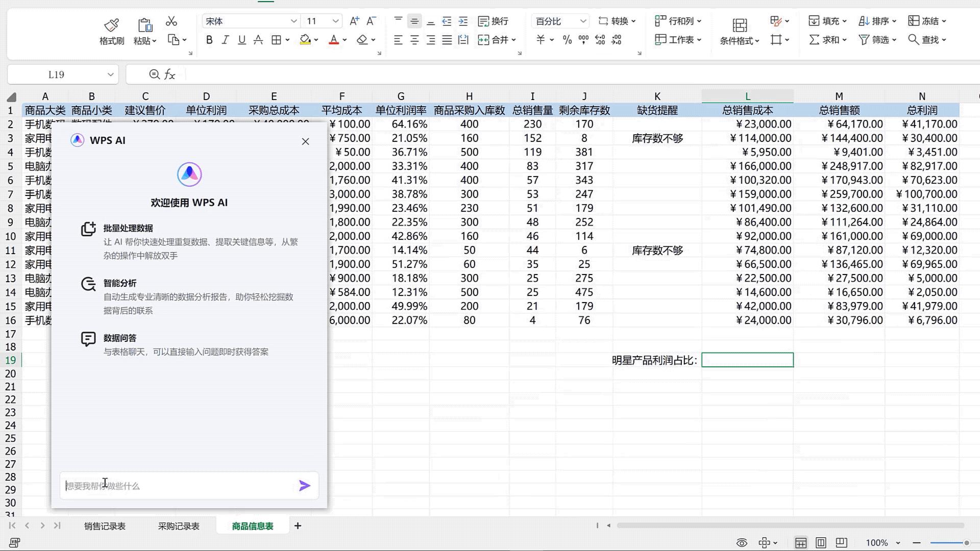Switch to the 销售记录表 sheet tab
980x551 pixels.
104,525
